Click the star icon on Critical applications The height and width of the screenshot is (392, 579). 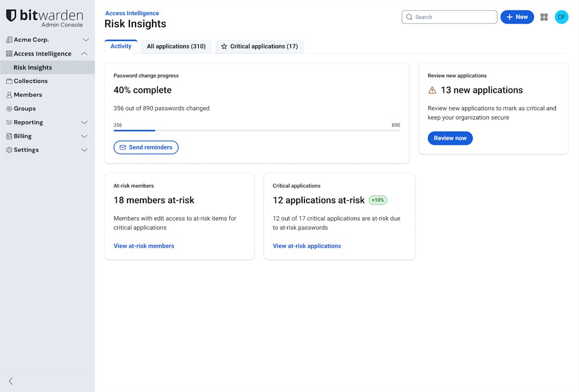pyautogui.click(x=224, y=46)
